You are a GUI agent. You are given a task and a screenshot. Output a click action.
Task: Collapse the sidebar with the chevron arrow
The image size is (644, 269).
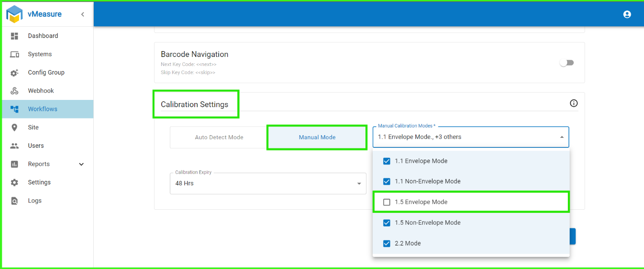click(82, 14)
